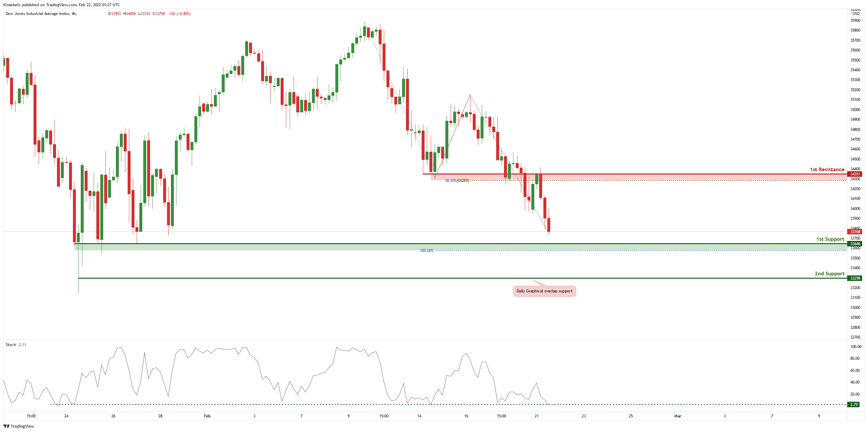This screenshot has width=868, height=432.
Task: Click the 35500 price axis label
Action: click(x=855, y=60)
